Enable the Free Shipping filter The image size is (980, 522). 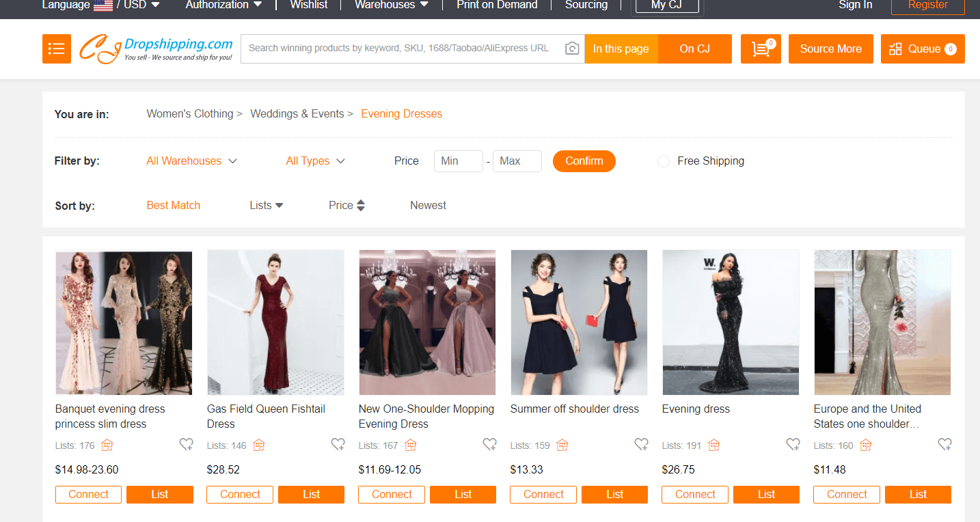point(663,161)
